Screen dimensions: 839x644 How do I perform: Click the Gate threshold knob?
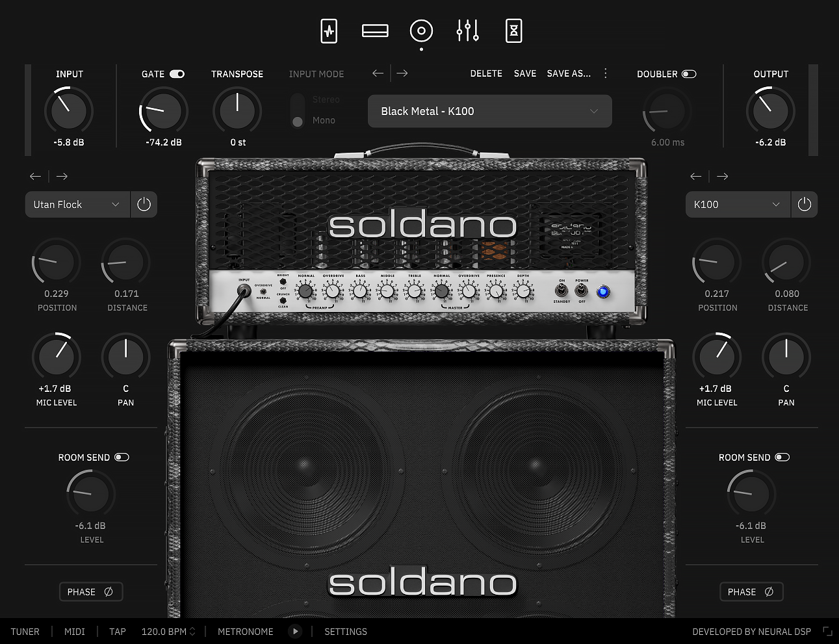tap(163, 110)
